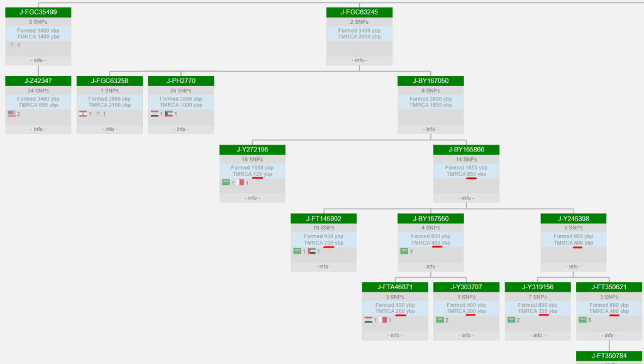Click the Saudi flag in J-BY167550 node

[x=404, y=251]
